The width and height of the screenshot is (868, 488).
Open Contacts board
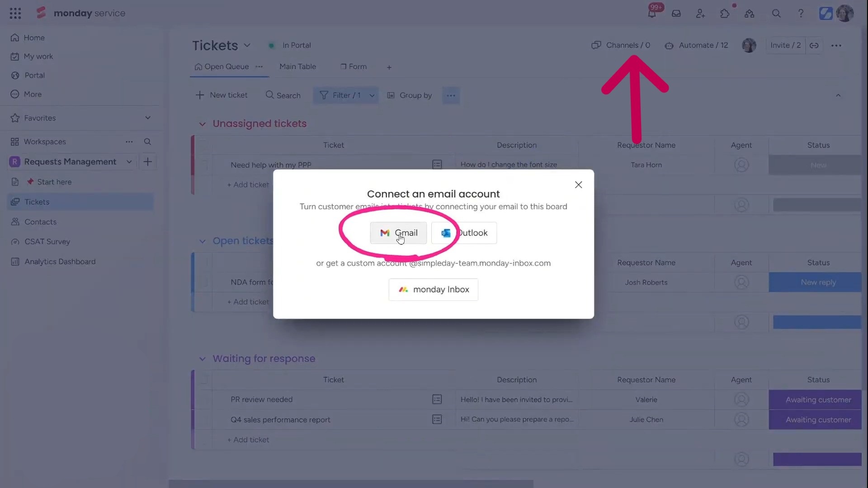[40, 222]
